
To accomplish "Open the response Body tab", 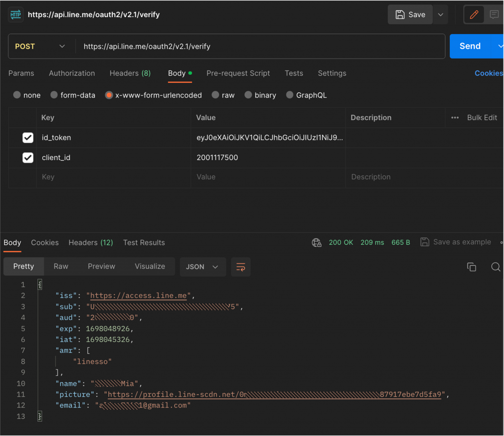I will point(12,242).
